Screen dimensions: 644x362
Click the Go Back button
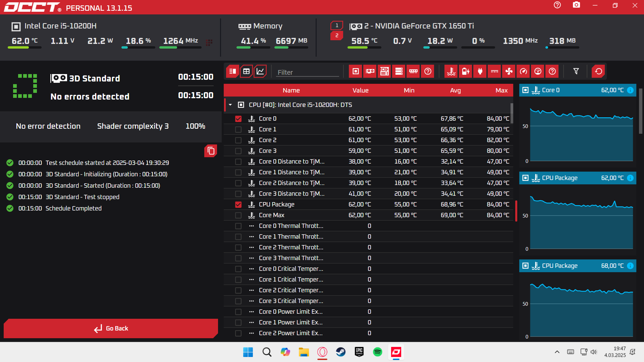111,328
